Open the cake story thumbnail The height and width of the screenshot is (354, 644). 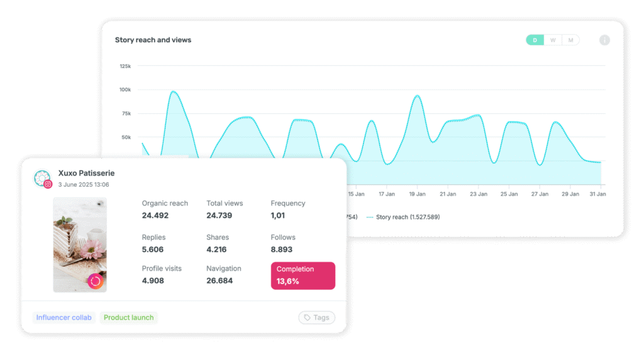point(80,245)
